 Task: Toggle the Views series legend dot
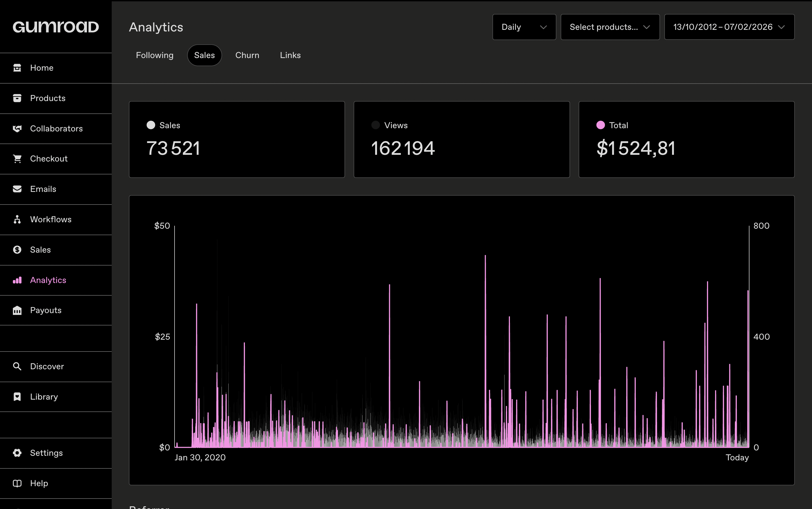coord(375,125)
